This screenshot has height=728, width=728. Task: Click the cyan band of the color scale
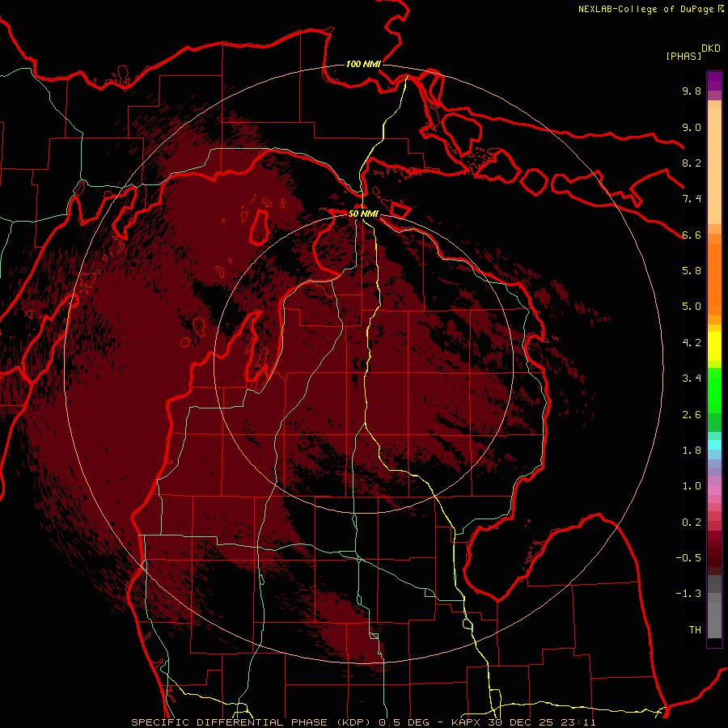pyautogui.click(x=714, y=445)
